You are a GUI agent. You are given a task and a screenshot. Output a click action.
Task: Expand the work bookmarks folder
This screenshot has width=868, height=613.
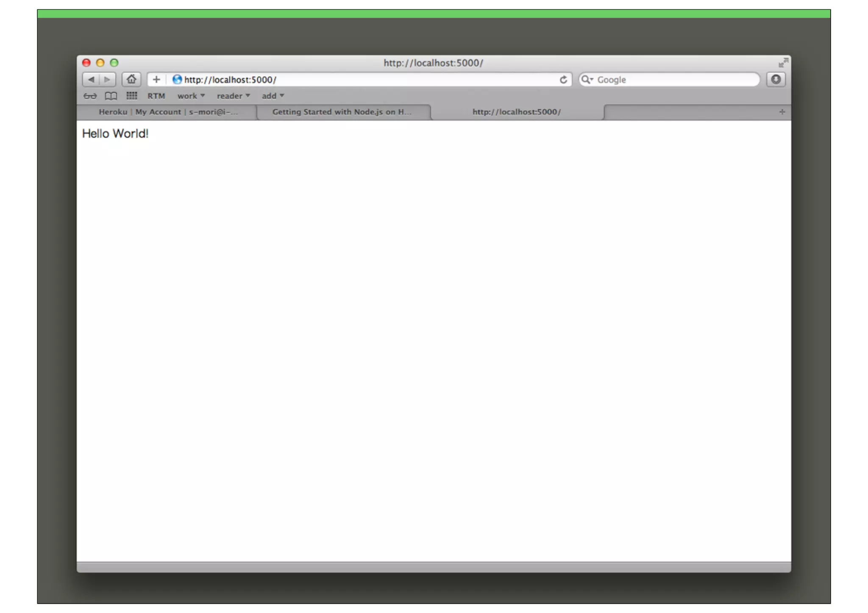[x=191, y=96]
